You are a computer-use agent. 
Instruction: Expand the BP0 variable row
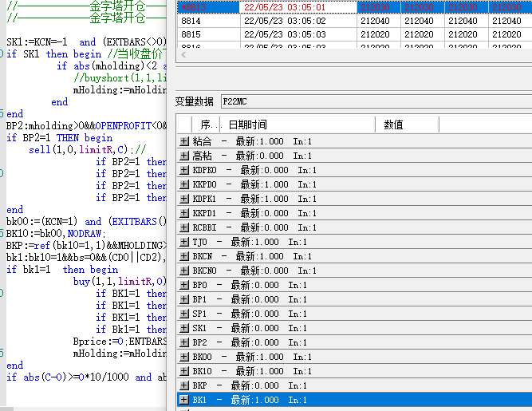(x=184, y=285)
